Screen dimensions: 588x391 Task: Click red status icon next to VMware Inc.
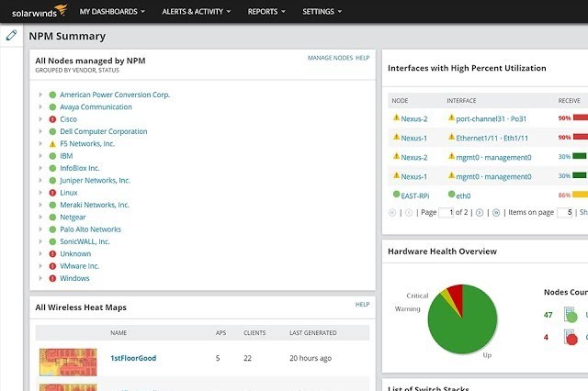[x=52, y=266]
